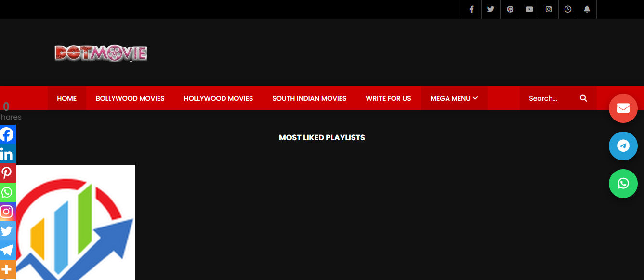Click the blue floating Telegram button
644x280 pixels.
click(x=623, y=146)
